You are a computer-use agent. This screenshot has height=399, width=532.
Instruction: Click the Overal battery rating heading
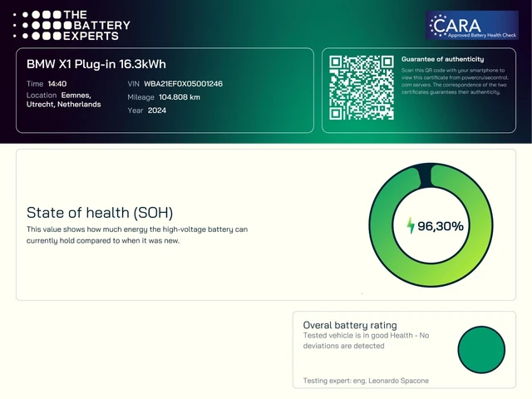(x=350, y=325)
